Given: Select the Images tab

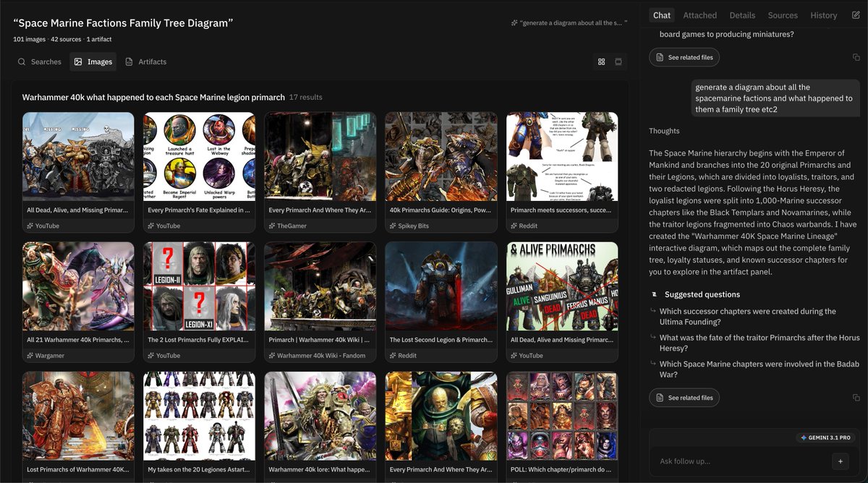Looking at the screenshot, I should click(x=93, y=62).
